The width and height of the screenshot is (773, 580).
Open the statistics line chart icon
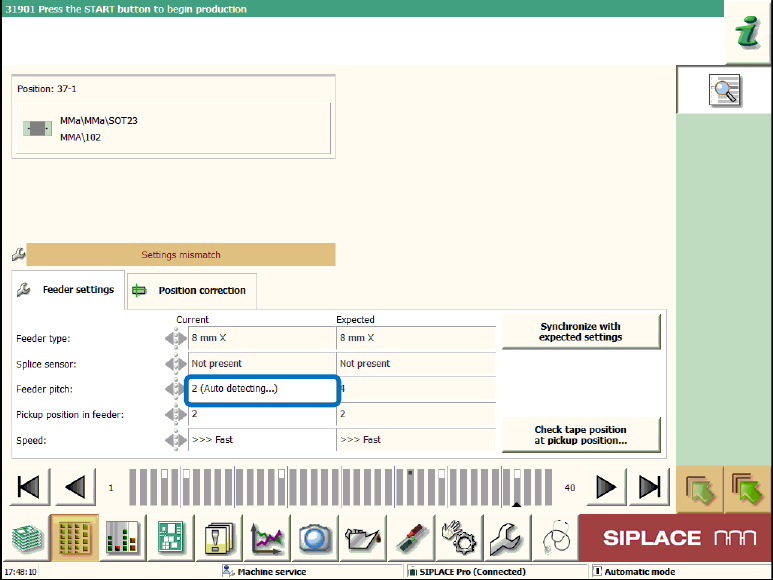[x=267, y=538]
